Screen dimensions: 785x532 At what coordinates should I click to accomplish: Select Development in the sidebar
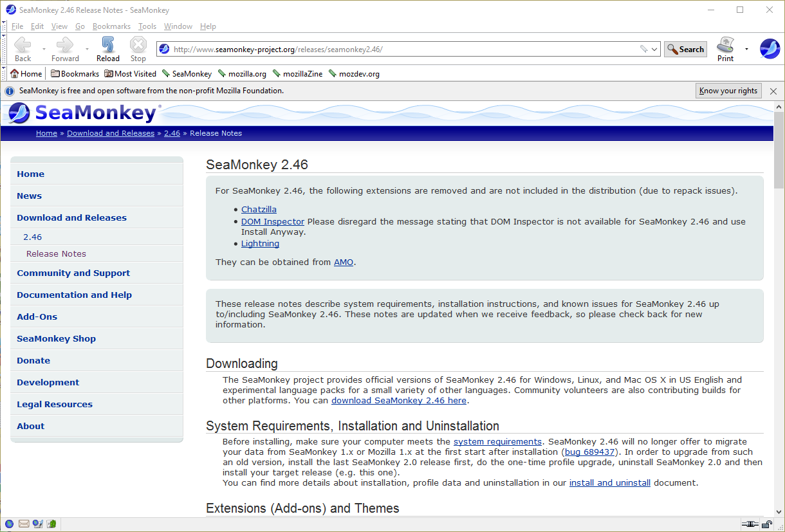tap(97, 383)
